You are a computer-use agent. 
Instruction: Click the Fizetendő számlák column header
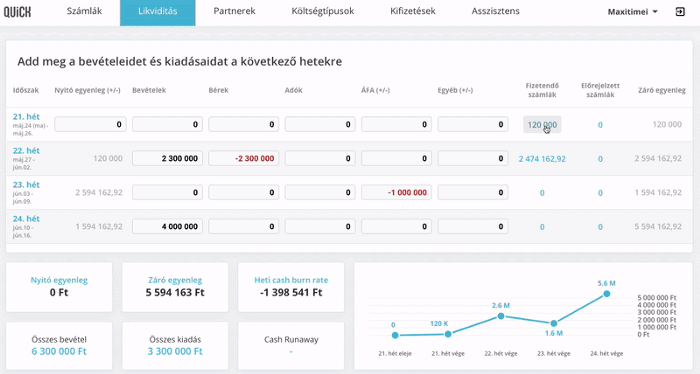542,90
